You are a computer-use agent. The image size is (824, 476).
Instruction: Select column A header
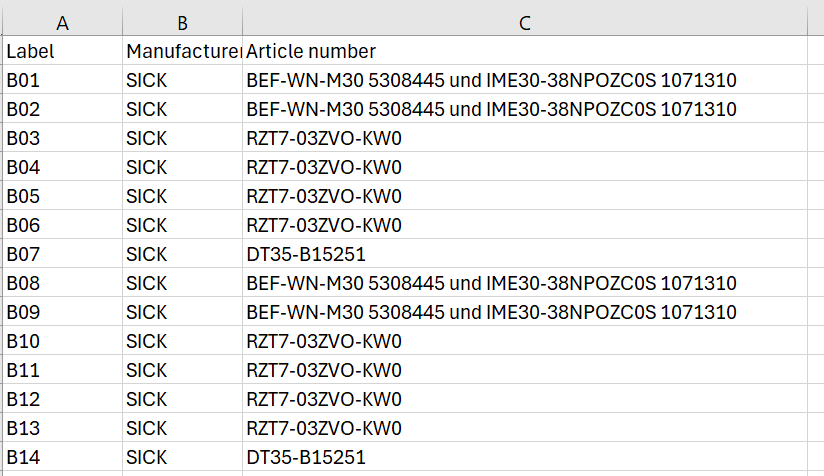point(63,22)
